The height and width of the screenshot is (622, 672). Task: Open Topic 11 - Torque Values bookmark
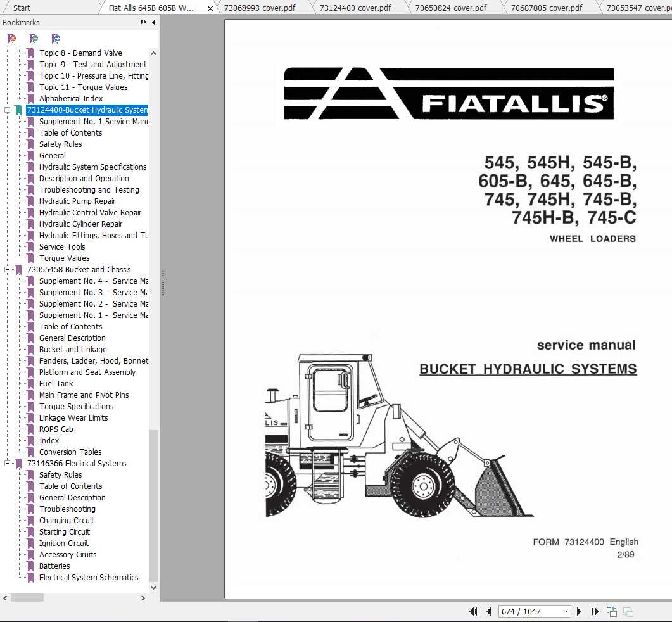[x=84, y=87]
